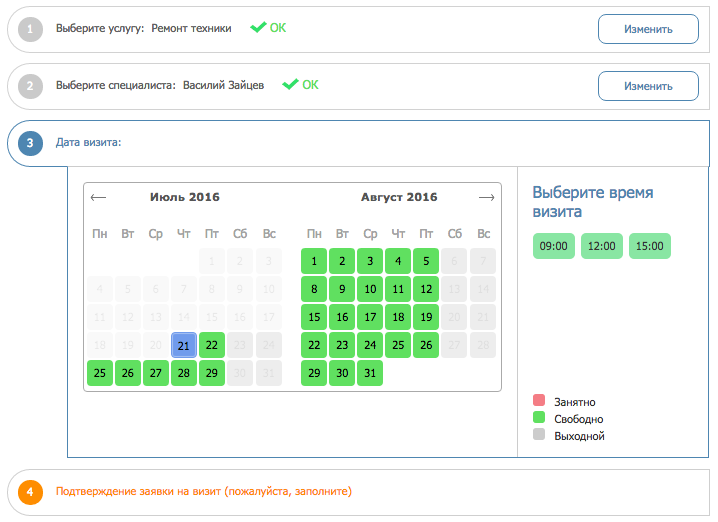The width and height of the screenshot is (718, 522).
Task: Click the green OK checkmark beside Ремонт техники
Action: coord(268,28)
